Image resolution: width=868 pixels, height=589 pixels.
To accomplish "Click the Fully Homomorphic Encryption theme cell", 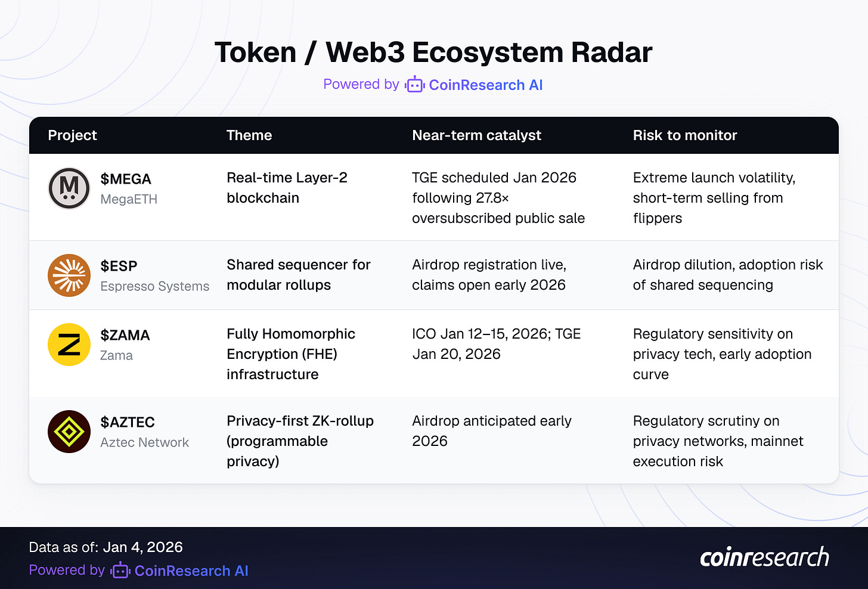I will click(x=291, y=354).
